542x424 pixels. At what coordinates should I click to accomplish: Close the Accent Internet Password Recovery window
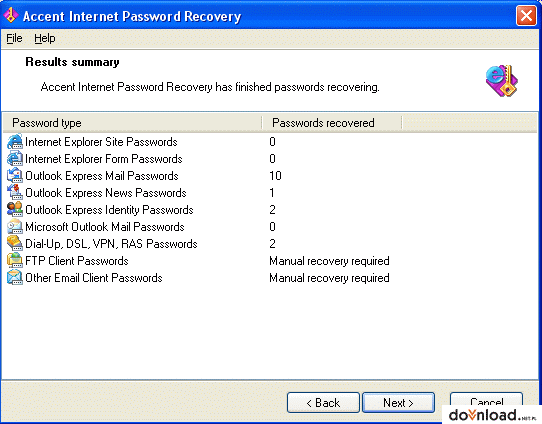526,16
